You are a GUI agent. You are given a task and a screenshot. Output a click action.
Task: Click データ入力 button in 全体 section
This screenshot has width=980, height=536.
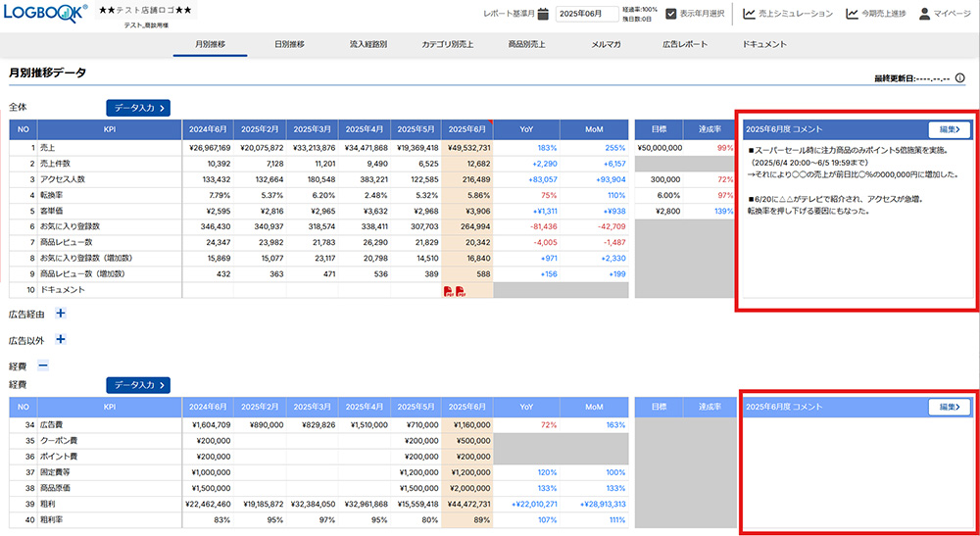point(138,108)
